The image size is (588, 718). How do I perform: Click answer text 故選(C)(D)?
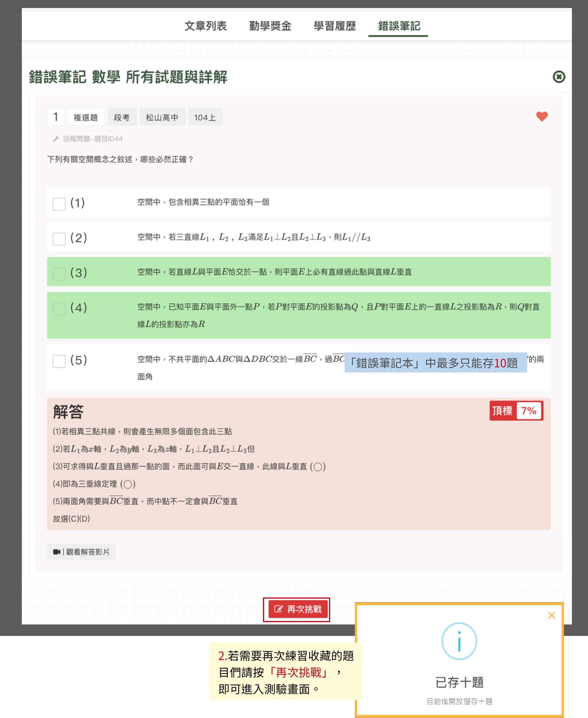[71, 519]
